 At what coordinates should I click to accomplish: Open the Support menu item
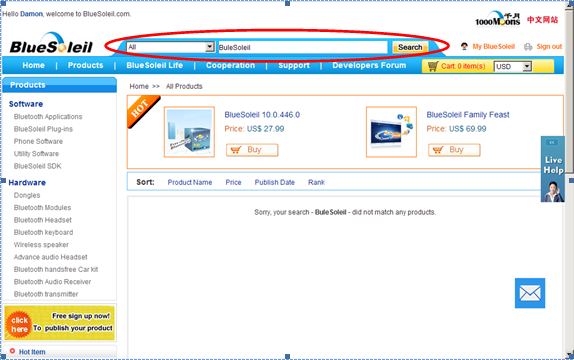tap(294, 65)
